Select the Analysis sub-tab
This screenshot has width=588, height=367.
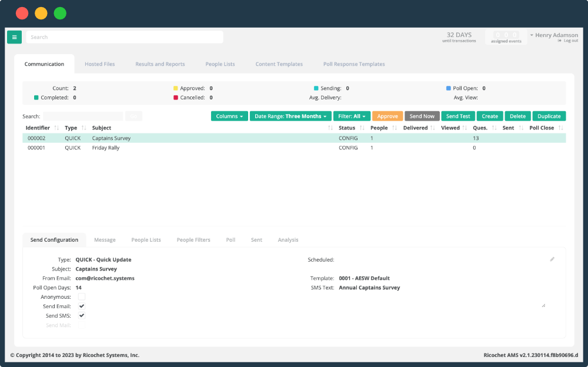pyautogui.click(x=288, y=240)
